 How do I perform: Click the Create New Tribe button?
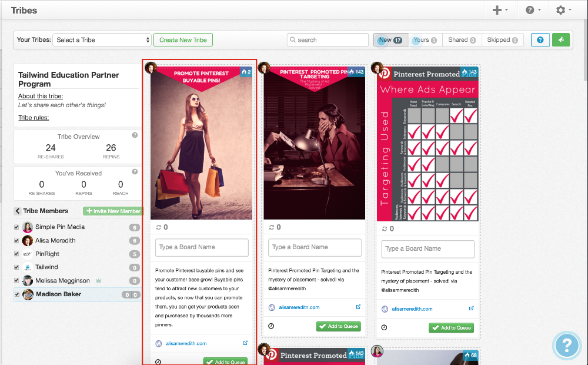183,40
